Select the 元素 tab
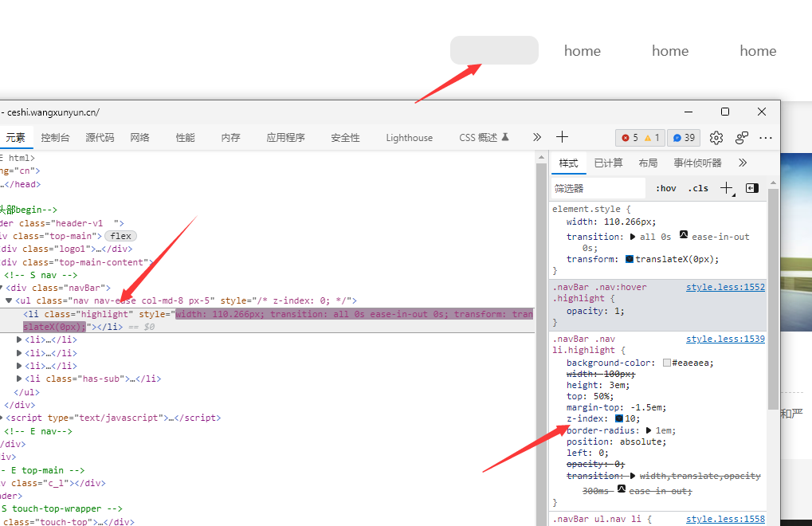Viewport: 812px width, 526px height. coord(15,138)
